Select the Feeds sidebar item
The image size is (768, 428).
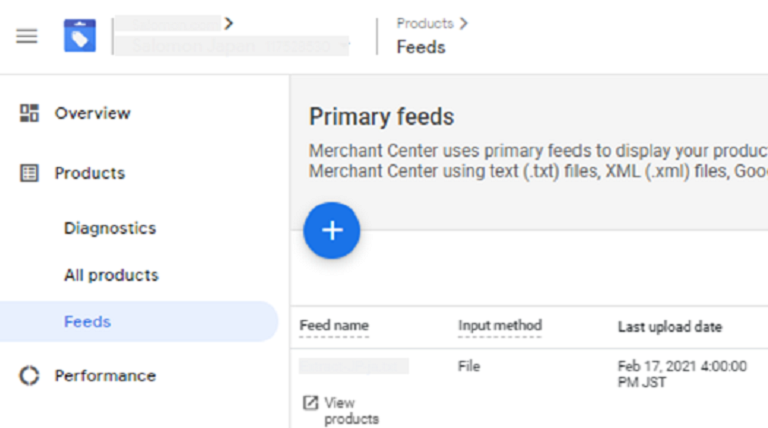point(87,322)
